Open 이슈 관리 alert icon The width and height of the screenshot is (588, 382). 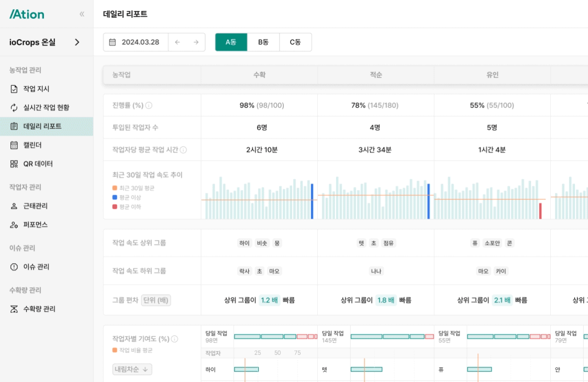(x=14, y=267)
